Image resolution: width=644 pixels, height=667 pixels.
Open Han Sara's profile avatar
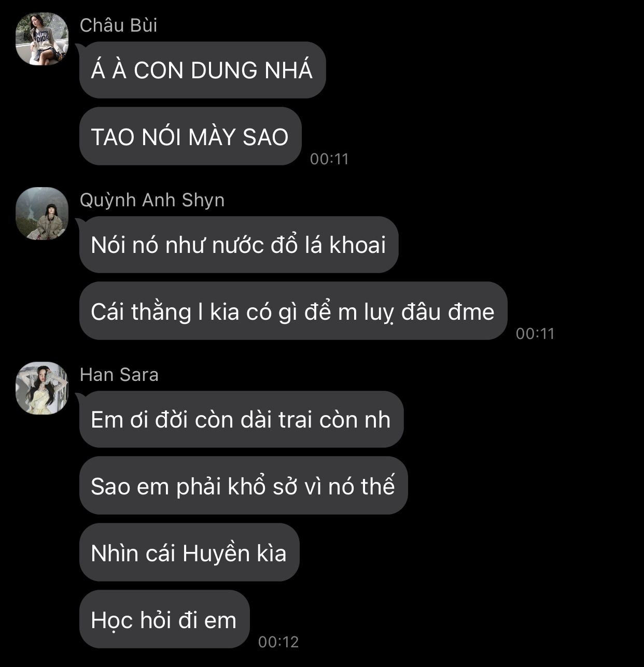point(42,388)
